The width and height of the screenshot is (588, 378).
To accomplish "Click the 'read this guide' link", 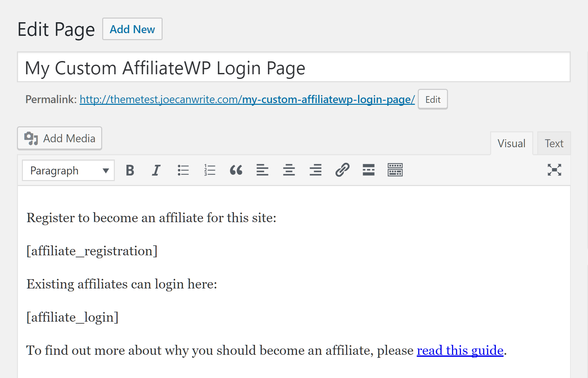I will (x=460, y=350).
